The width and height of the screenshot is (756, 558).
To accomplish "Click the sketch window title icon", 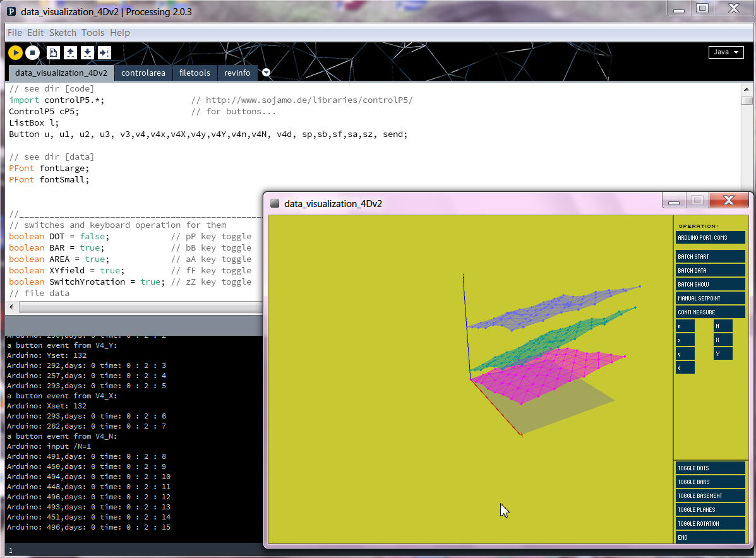I will tap(275, 203).
